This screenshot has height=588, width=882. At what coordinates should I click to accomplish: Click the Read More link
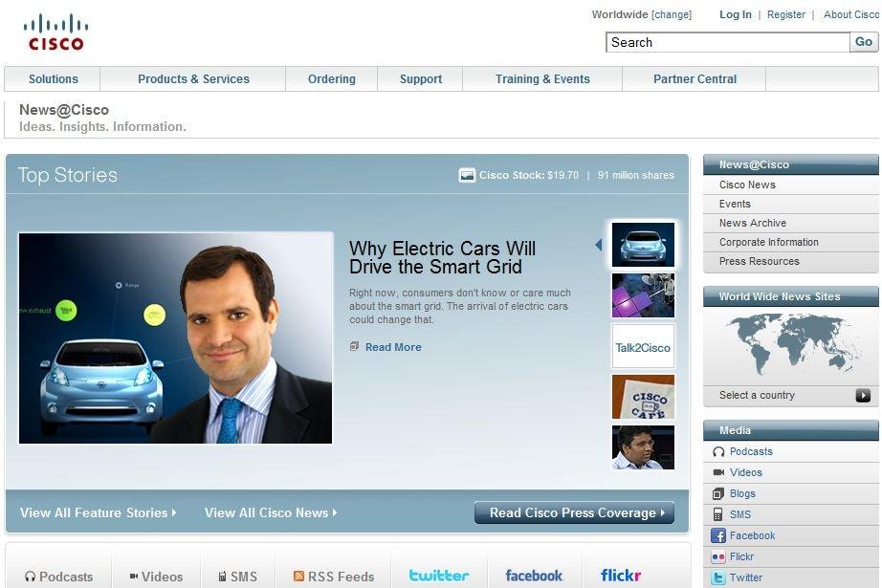pyautogui.click(x=393, y=347)
